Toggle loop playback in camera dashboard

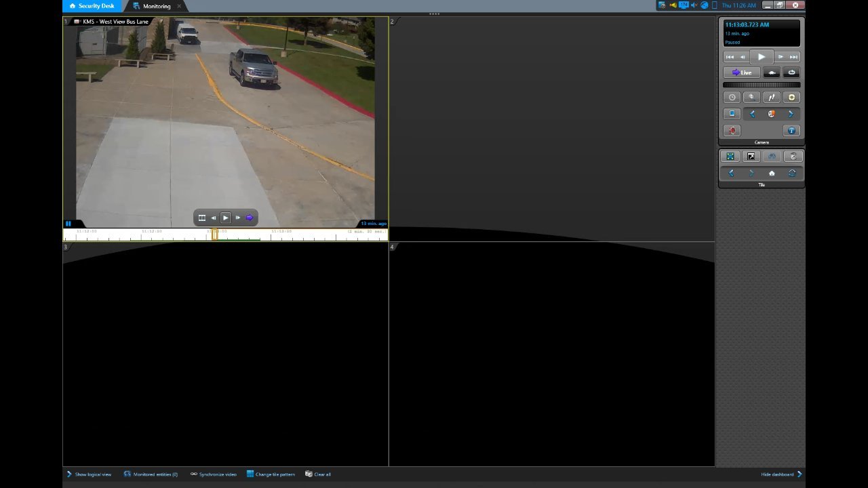click(791, 73)
